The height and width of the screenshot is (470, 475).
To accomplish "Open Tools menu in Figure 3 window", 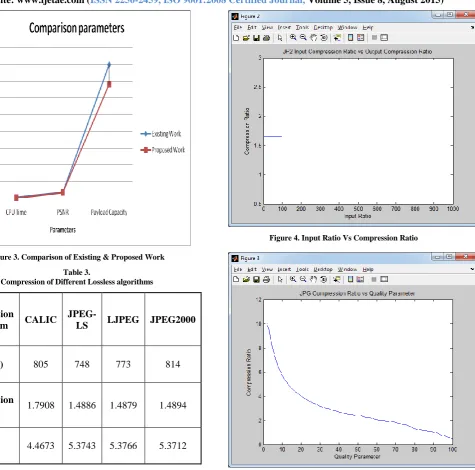I will point(302,269).
